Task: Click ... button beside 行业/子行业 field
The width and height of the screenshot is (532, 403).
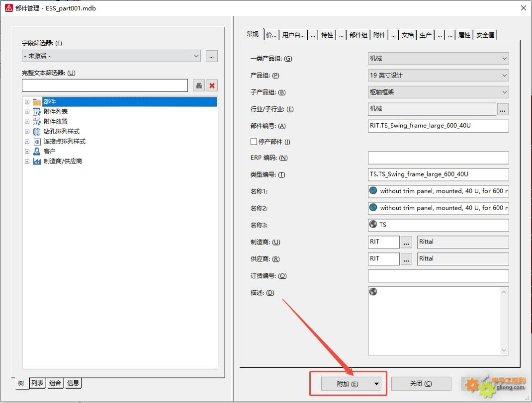Action: 503,109
